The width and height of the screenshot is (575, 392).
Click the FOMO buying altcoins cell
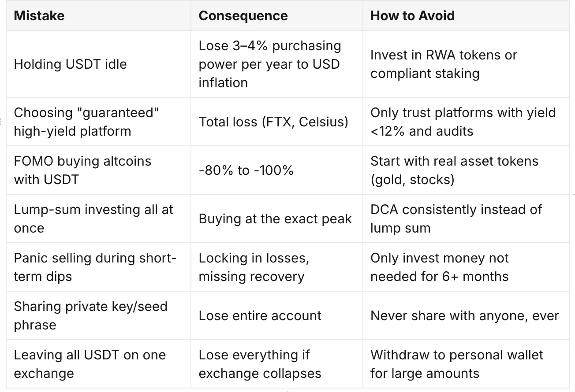coord(98,170)
